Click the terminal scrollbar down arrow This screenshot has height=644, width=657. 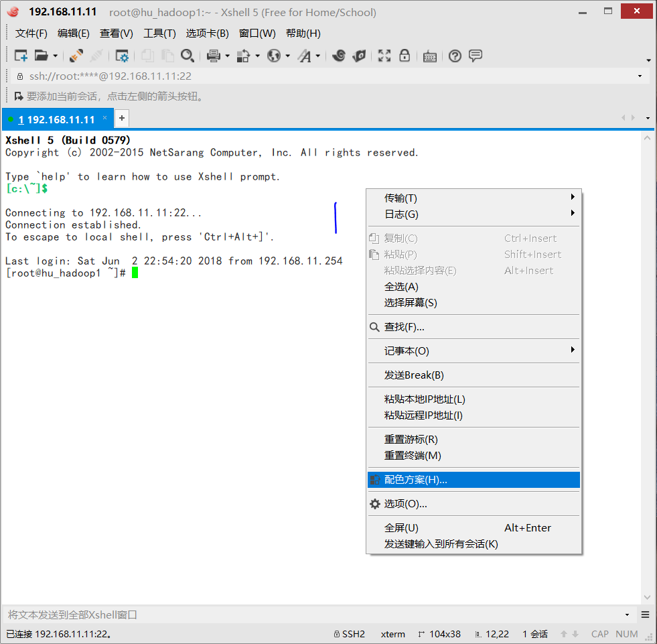pyautogui.click(x=648, y=597)
